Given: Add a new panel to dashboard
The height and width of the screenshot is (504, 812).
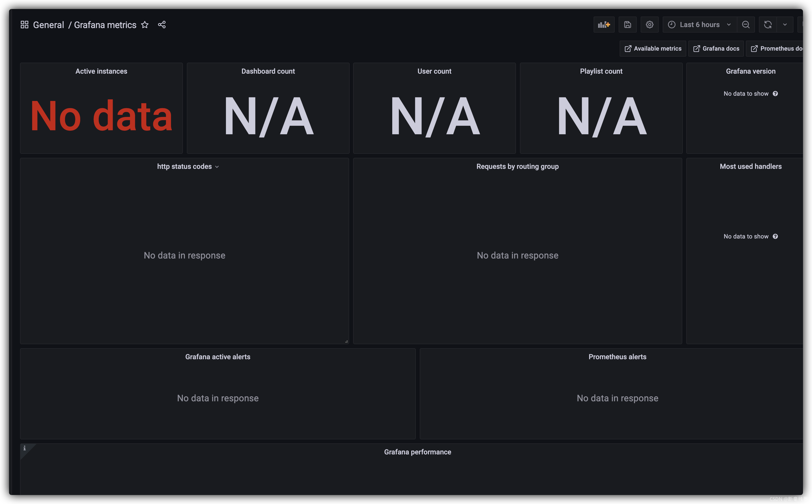Looking at the screenshot, I should (604, 25).
